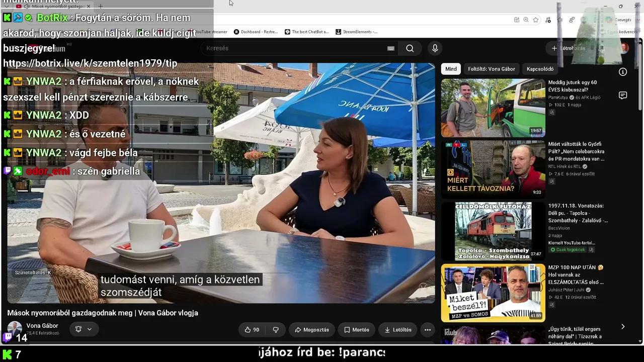
Task: Open the more actions three-dot menu below the video
Action: tap(428, 330)
